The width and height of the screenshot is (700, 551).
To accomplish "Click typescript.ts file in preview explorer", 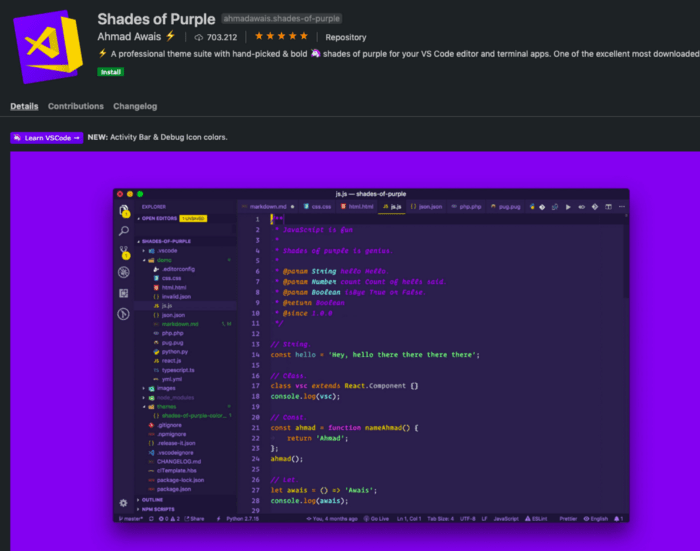I will [x=185, y=370].
